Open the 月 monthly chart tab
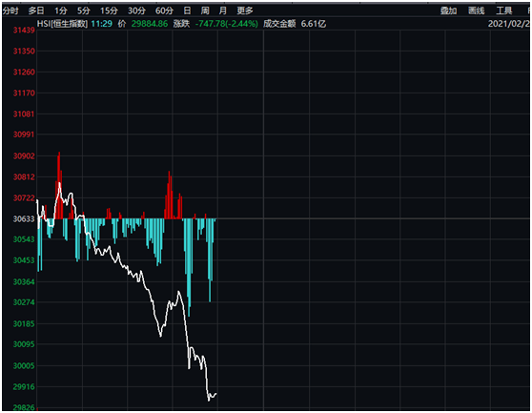The height and width of the screenshot is (413, 532). click(222, 10)
